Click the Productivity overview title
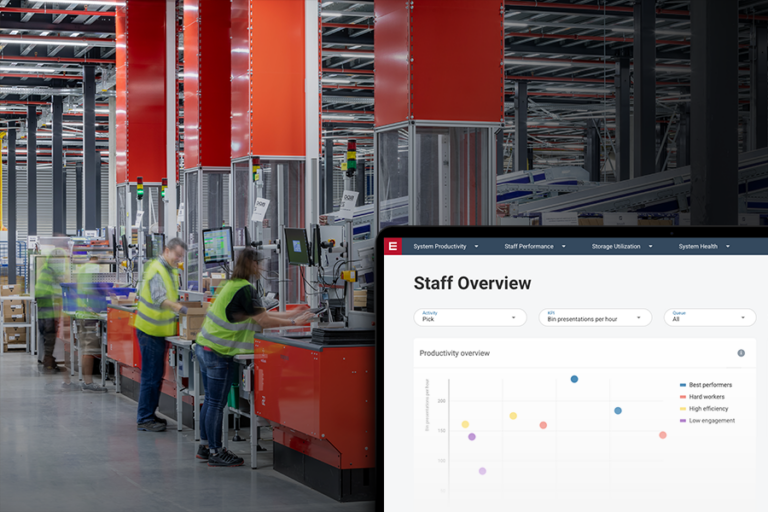This screenshot has width=768, height=512. pos(455,353)
